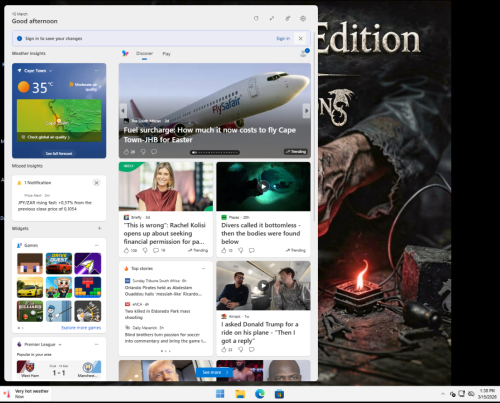The height and width of the screenshot is (403, 500).
Task: Open the Minecraft-style game tile
Action: (x=30, y=263)
